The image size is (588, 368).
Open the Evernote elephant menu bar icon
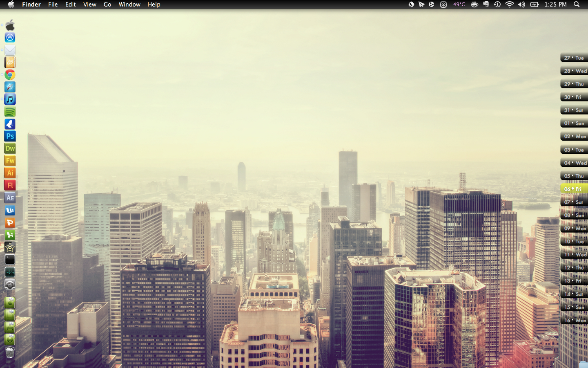click(x=486, y=4)
